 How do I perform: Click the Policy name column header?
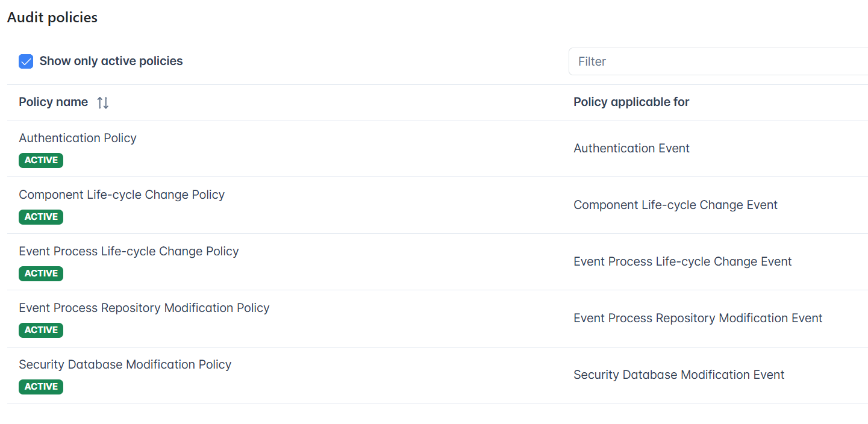coord(54,102)
